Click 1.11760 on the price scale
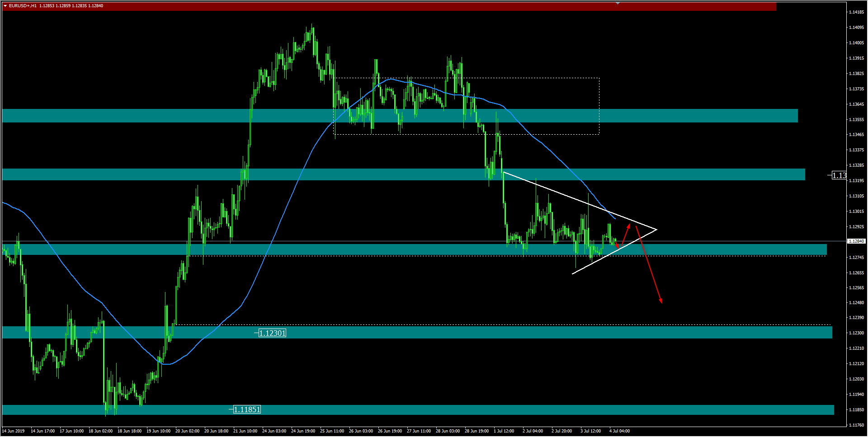This screenshot has width=868, height=437. point(856,425)
